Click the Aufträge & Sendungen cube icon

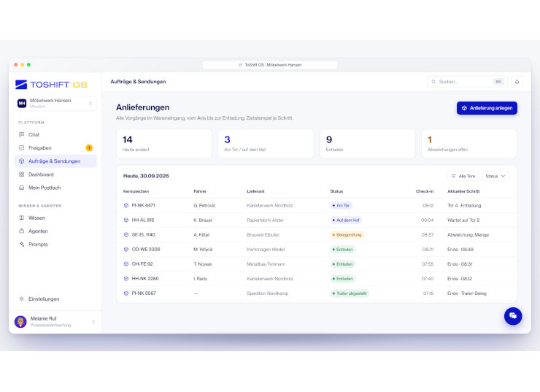22,161
